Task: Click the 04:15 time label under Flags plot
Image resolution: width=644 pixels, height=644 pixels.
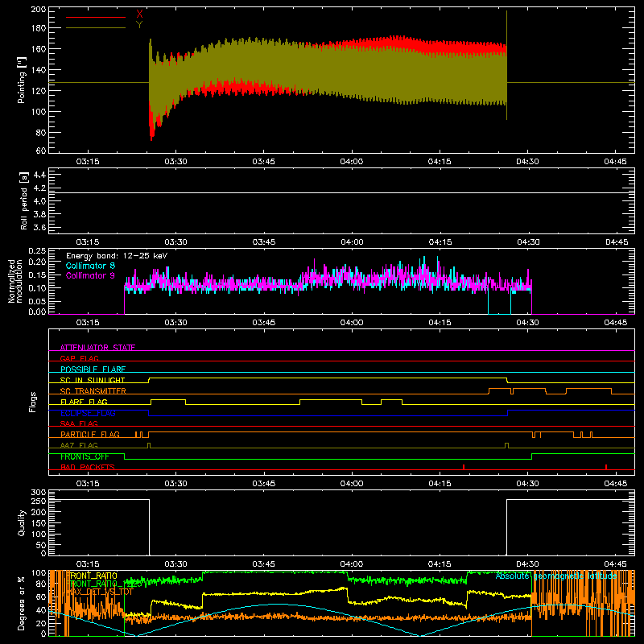Action: tap(440, 484)
